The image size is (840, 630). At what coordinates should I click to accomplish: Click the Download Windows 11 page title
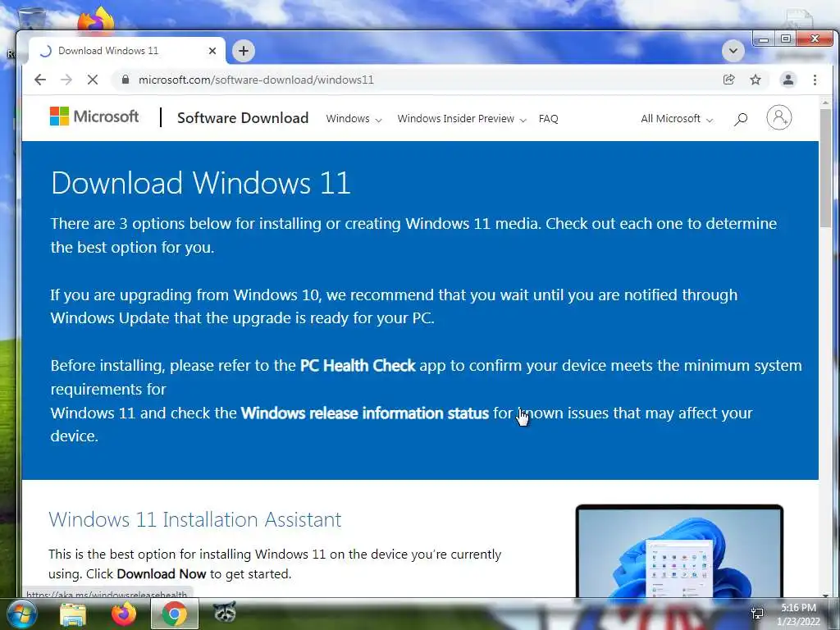pyautogui.click(x=201, y=183)
